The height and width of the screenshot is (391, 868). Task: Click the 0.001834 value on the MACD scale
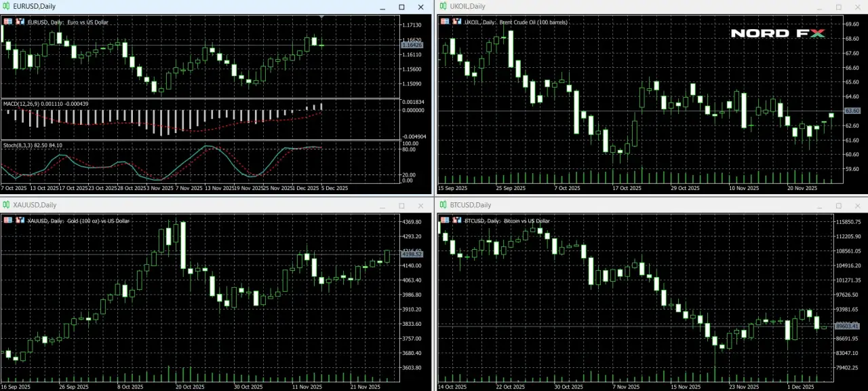click(x=413, y=102)
